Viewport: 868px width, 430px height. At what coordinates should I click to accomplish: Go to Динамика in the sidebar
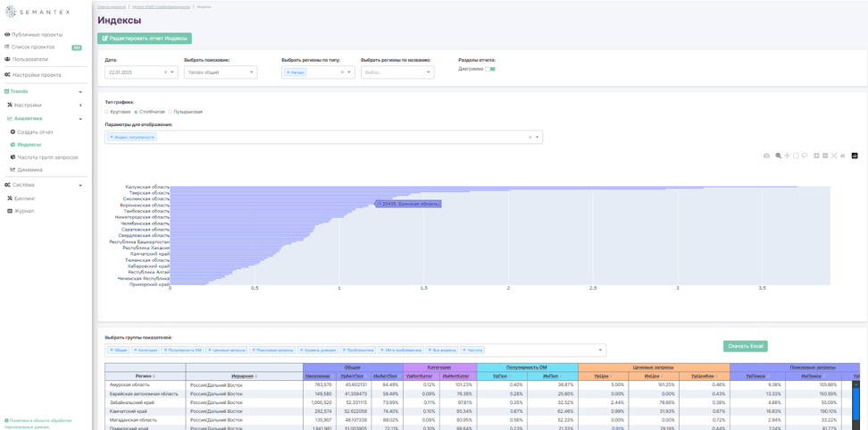point(29,170)
